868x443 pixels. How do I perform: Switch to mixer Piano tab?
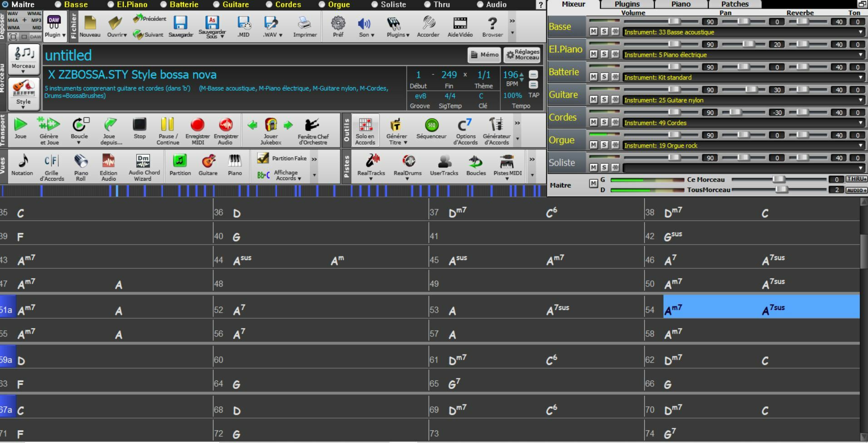[x=681, y=4]
